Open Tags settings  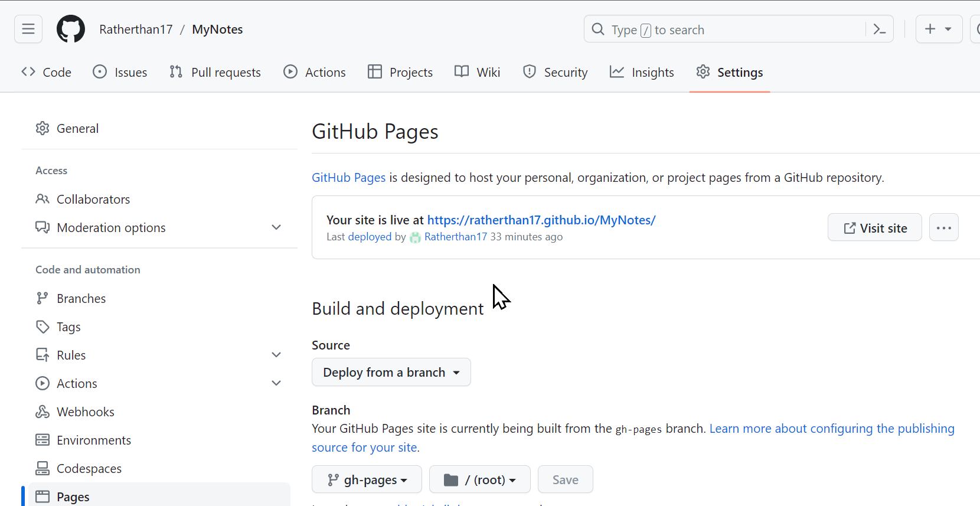159,327
